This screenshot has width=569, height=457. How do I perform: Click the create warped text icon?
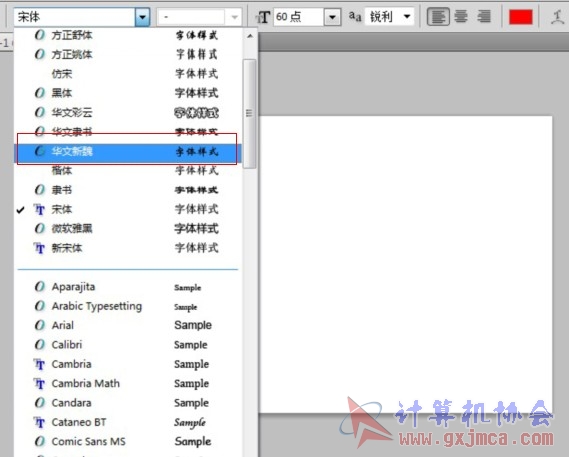point(557,17)
